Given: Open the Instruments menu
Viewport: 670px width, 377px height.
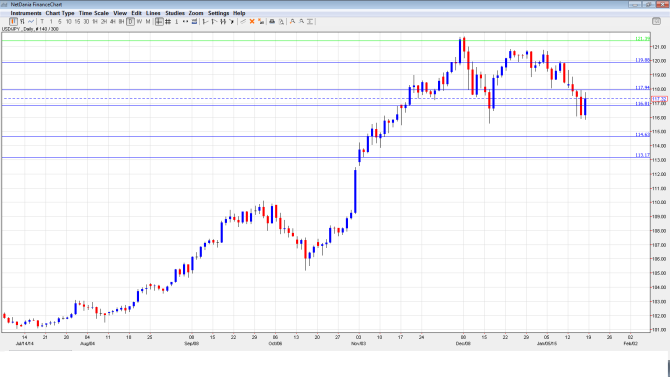Looking at the screenshot, I should tap(26, 13).
